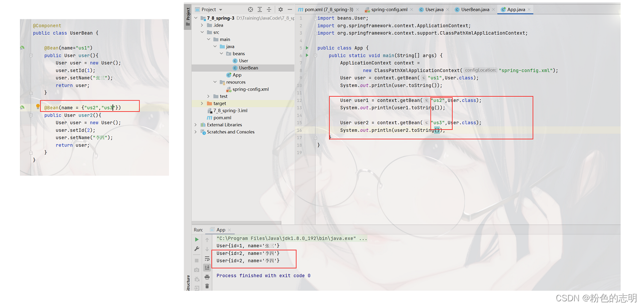The width and height of the screenshot is (644, 307).
Task: Collapse the 7_8_spring-3 root node
Action: coord(196,18)
